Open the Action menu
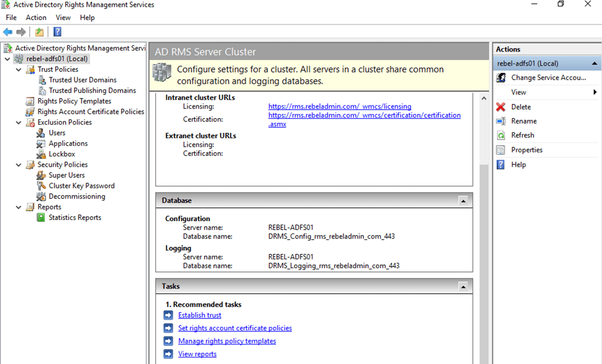This screenshot has height=364, width=602. click(36, 17)
